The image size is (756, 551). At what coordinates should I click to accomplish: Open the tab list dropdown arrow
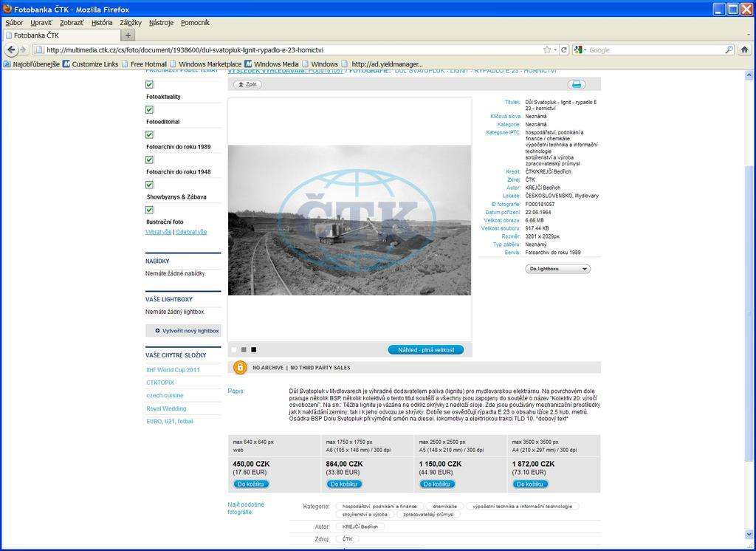click(x=749, y=35)
